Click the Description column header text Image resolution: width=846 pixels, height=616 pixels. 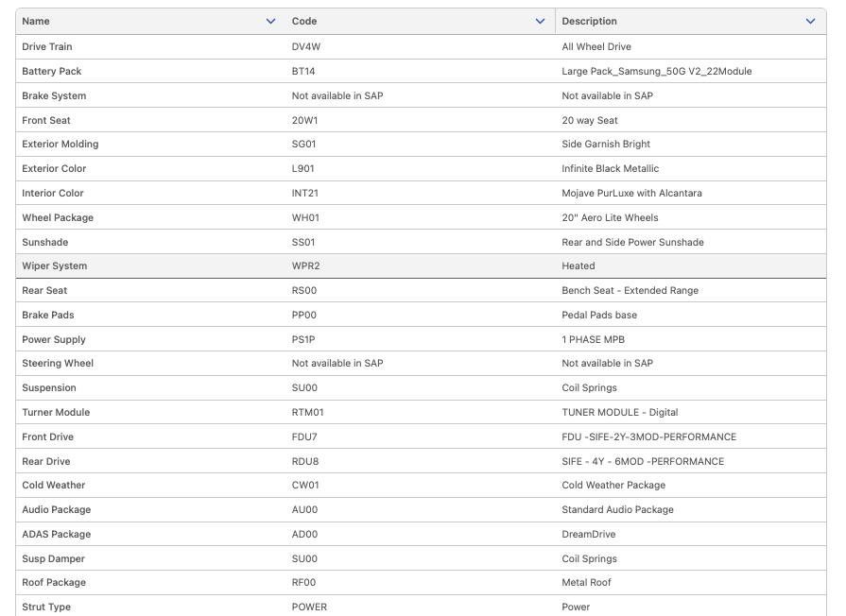(589, 21)
